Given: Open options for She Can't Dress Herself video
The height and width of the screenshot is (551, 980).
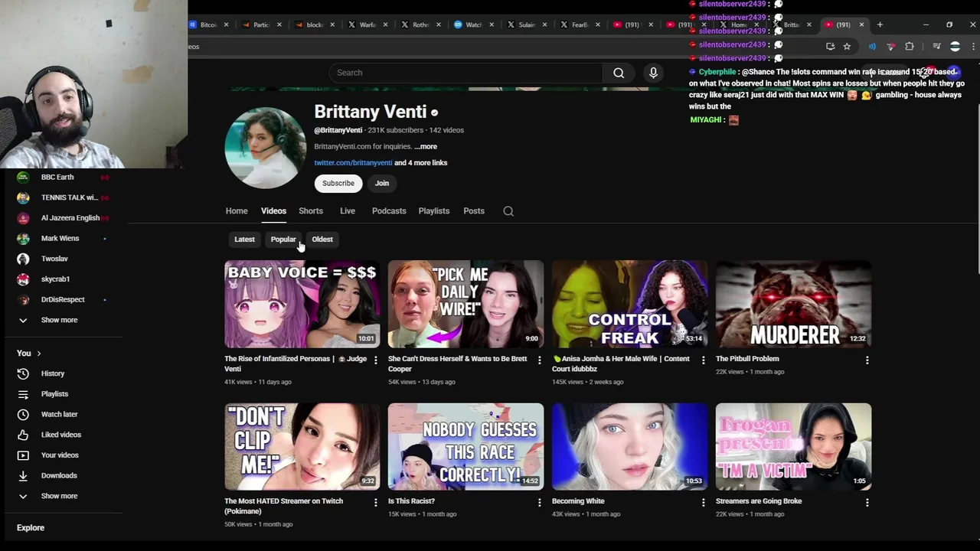Looking at the screenshot, I should coord(539,360).
